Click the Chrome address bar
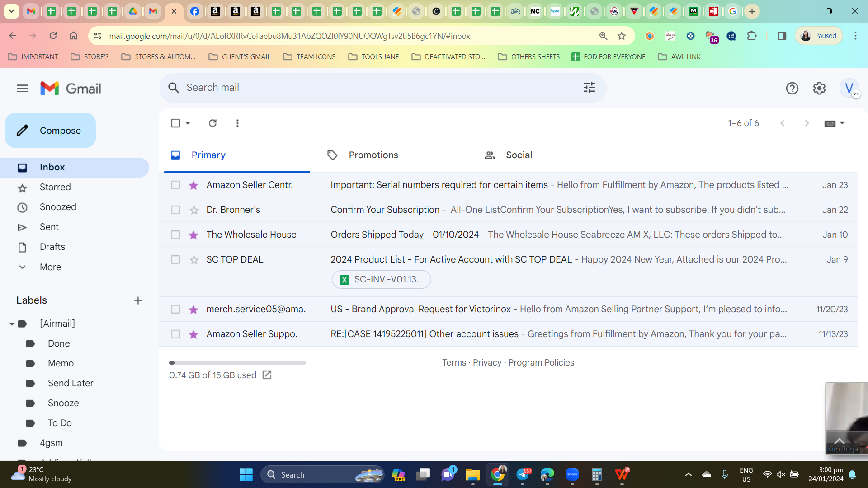This screenshot has width=868, height=488. point(344,36)
